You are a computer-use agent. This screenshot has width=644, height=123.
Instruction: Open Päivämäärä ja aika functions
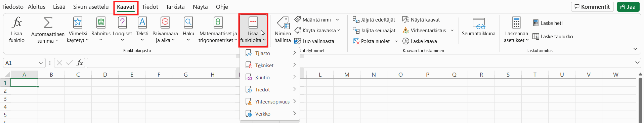165,30
